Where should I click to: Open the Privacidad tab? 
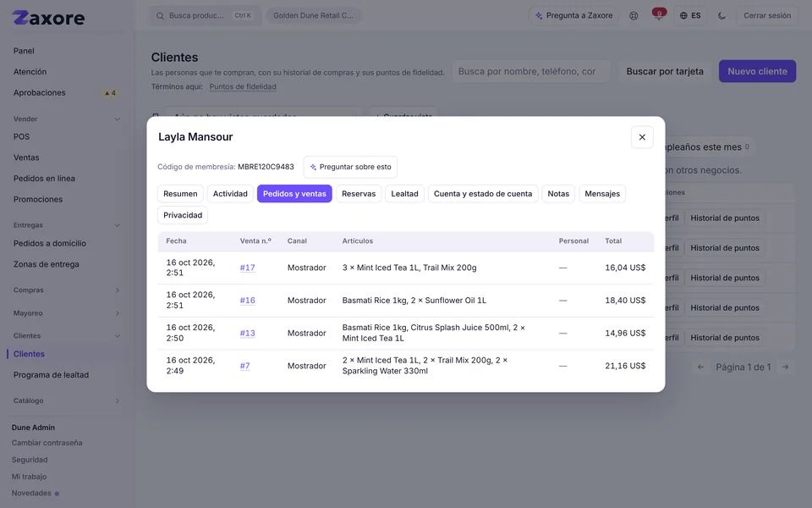coord(183,215)
